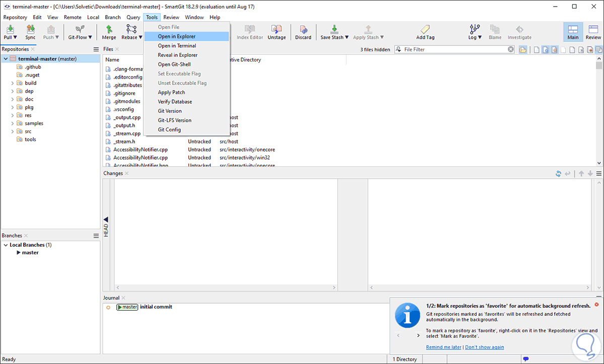Collapse the terminal-master repository node
The width and height of the screenshot is (604, 364).
point(5,59)
